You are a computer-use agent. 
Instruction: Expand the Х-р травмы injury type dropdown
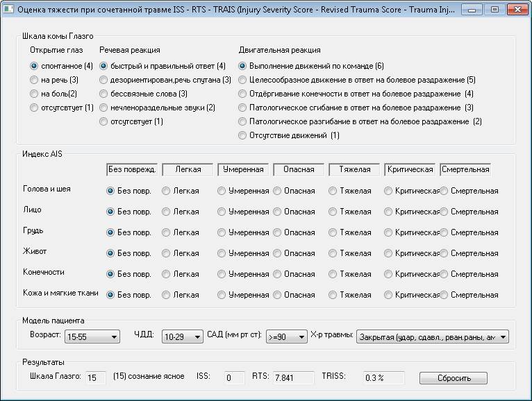click(x=433, y=337)
